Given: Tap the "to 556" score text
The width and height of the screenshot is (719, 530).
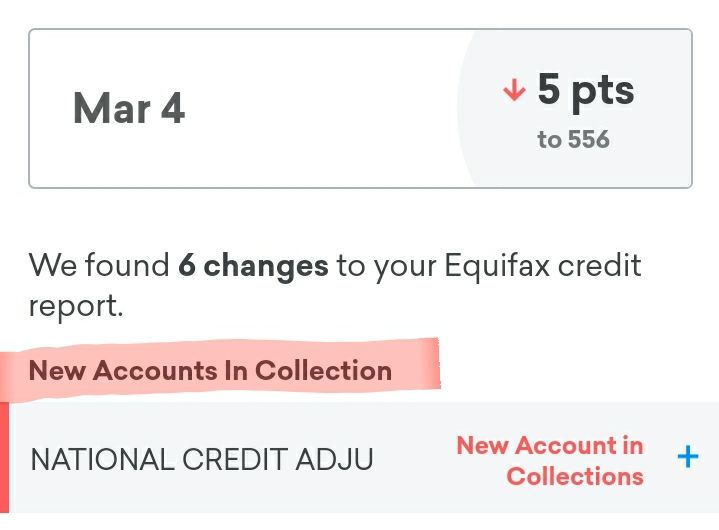Looking at the screenshot, I should coord(573,140).
